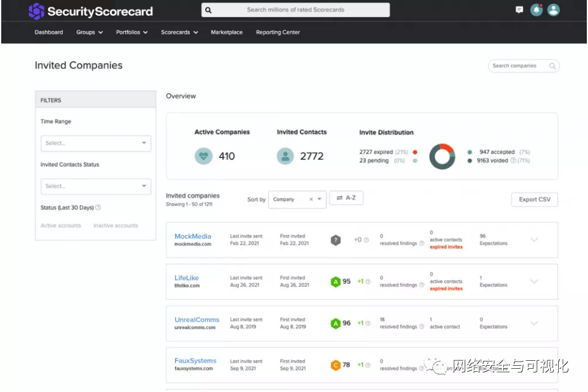This screenshot has height=392, width=588.
Task: Open the Marketplace page
Action: click(227, 32)
